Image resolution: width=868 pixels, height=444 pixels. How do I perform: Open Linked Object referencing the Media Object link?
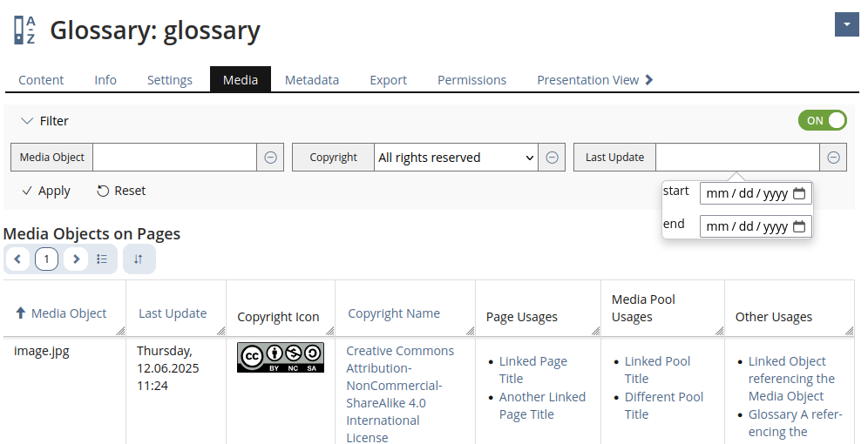tap(791, 379)
